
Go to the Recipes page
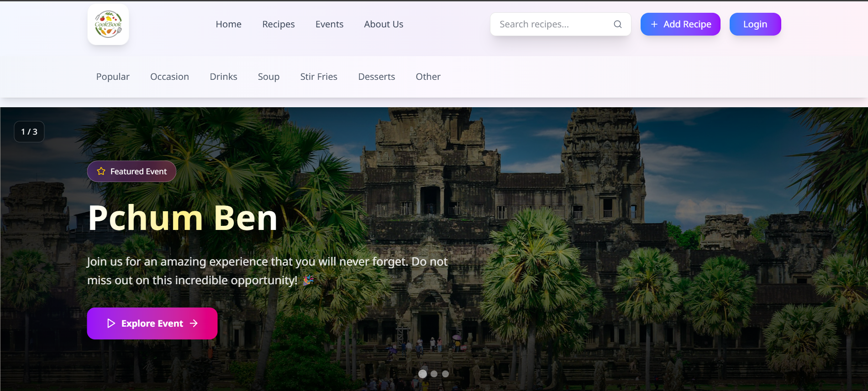[278, 24]
